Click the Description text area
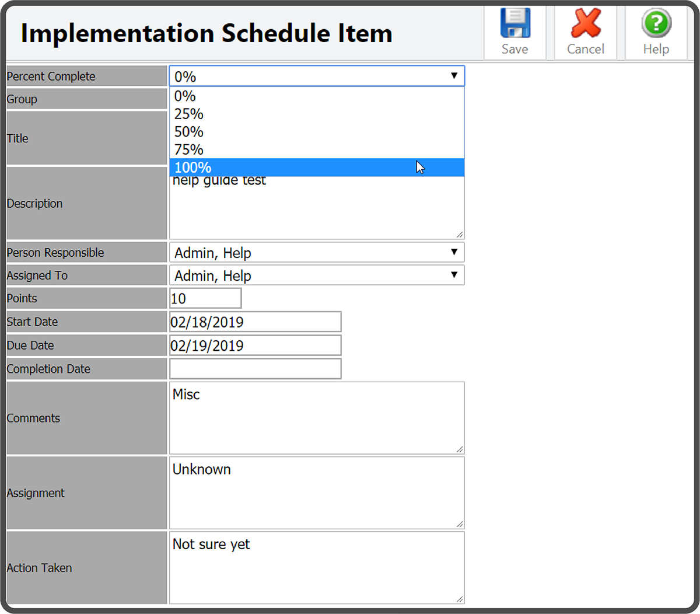Viewport: 700px width, 614px height. 316,210
